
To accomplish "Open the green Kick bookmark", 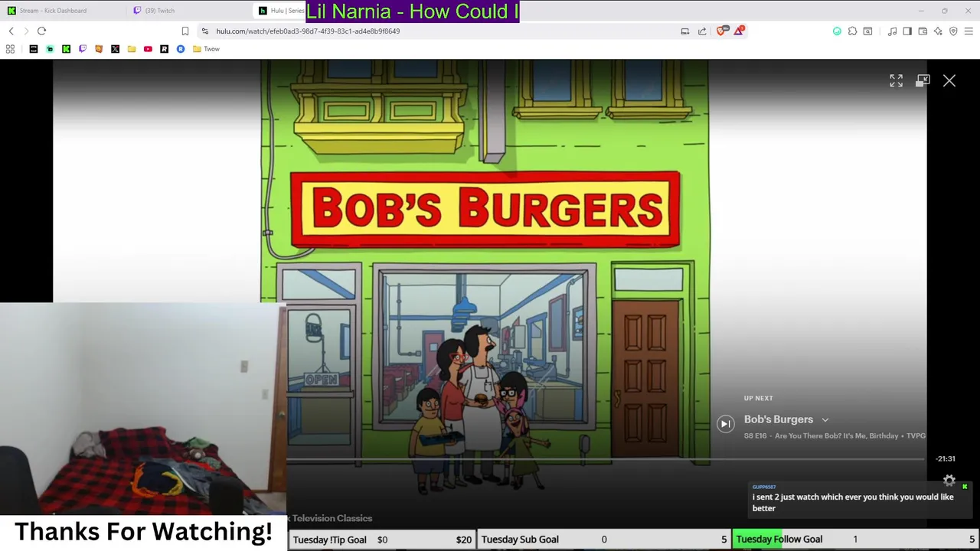I will coord(66,49).
